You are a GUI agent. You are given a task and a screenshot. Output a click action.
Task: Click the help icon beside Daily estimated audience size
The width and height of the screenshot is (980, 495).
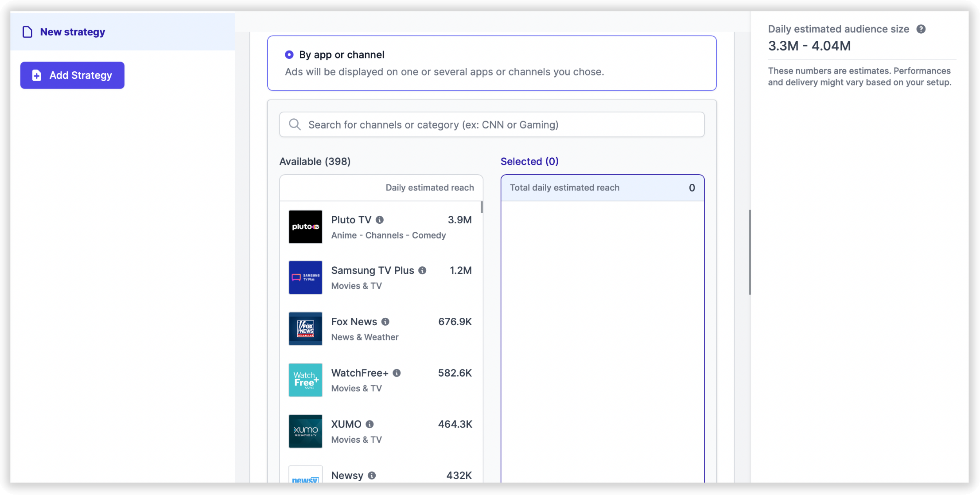[x=921, y=29]
